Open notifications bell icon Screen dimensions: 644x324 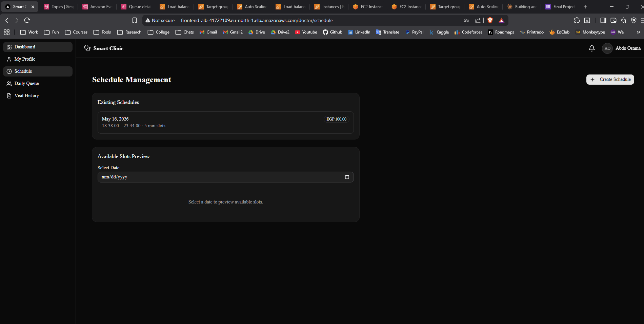tap(592, 48)
